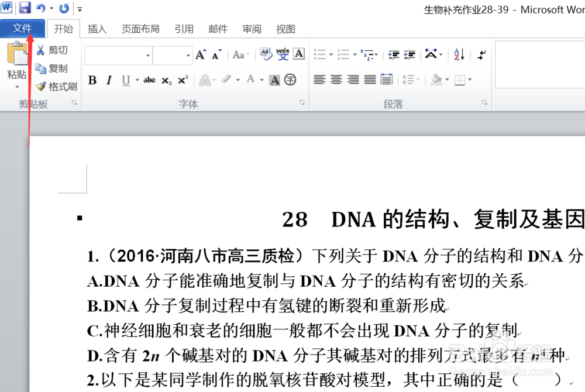The height and width of the screenshot is (392, 585).
Task: Click the Cut (剪切) icon
Action: (41, 50)
